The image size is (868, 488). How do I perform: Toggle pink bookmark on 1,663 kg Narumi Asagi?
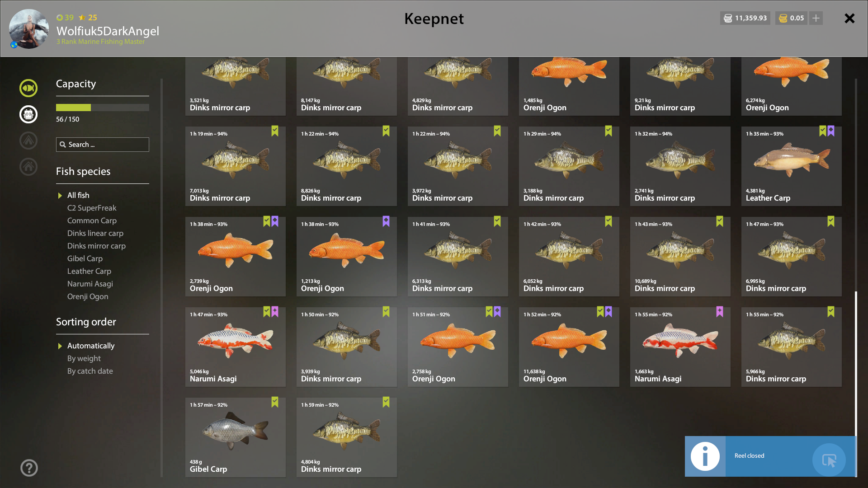(x=720, y=312)
